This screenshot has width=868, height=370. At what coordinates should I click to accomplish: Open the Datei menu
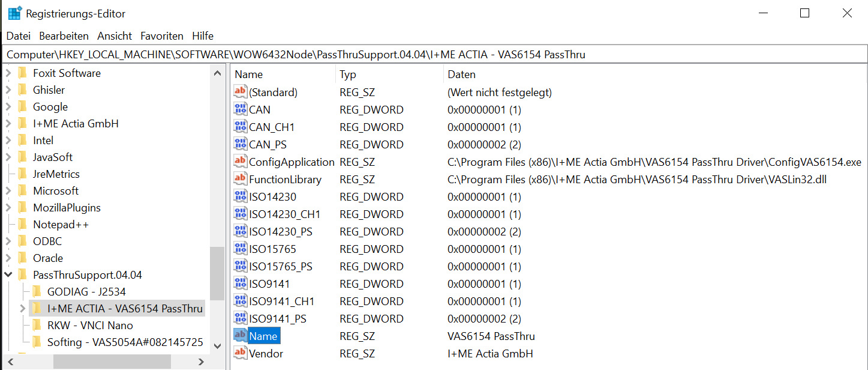[x=18, y=36]
